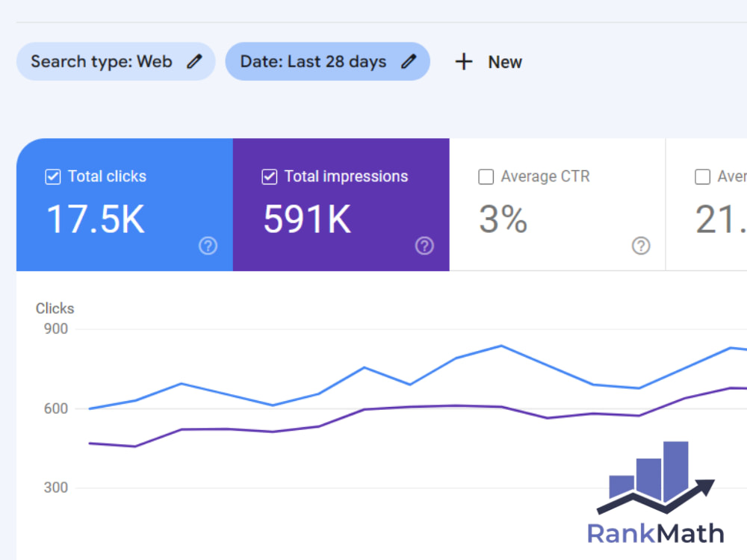Viewport: 747px width, 560px height.
Task: Add a New filter
Action: (489, 62)
